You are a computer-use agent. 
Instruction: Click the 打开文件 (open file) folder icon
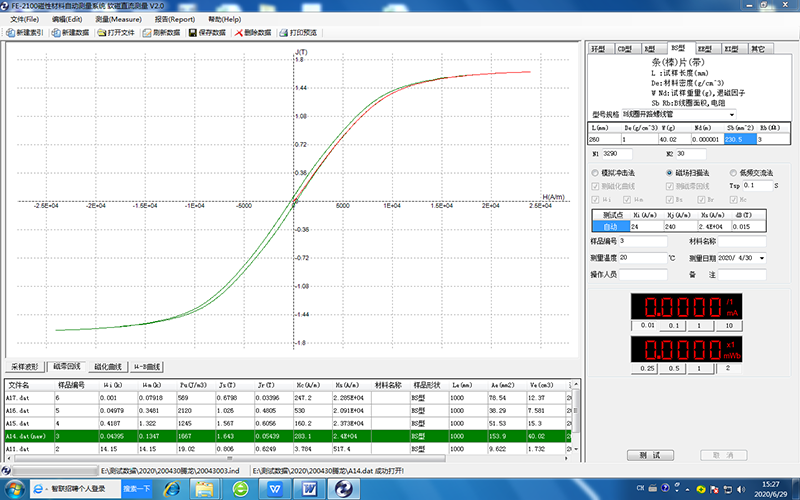click(102, 33)
